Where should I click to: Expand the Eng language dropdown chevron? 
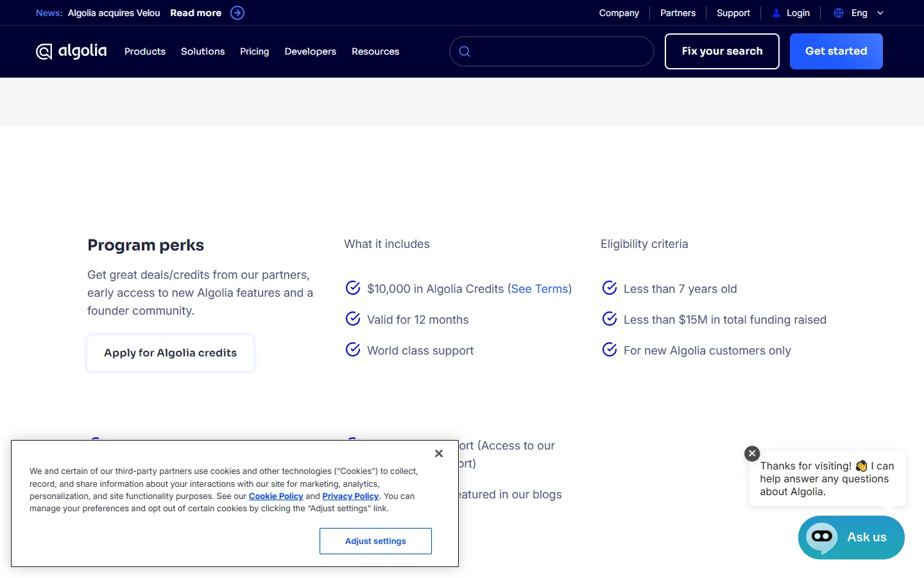coord(880,13)
